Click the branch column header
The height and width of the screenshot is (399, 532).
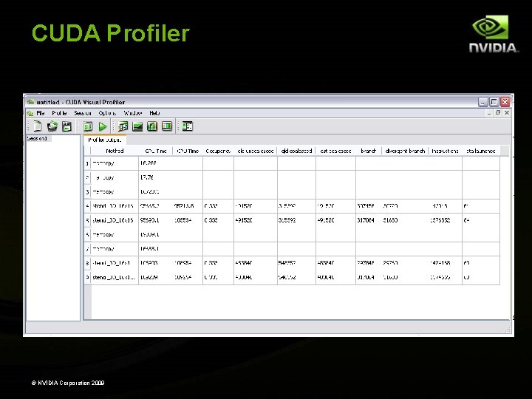pos(369,151)
